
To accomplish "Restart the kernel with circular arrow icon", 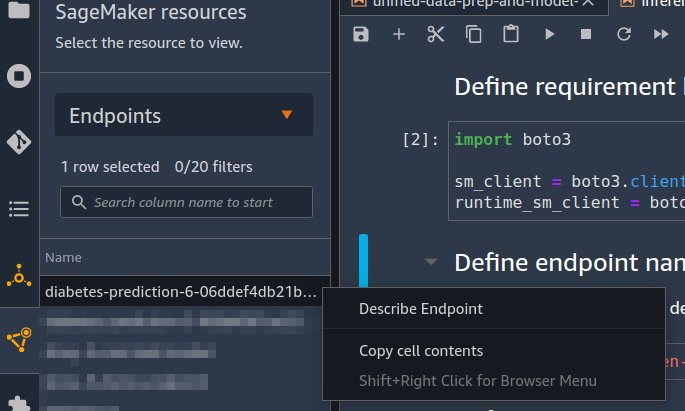I will (x=624, y=34).
